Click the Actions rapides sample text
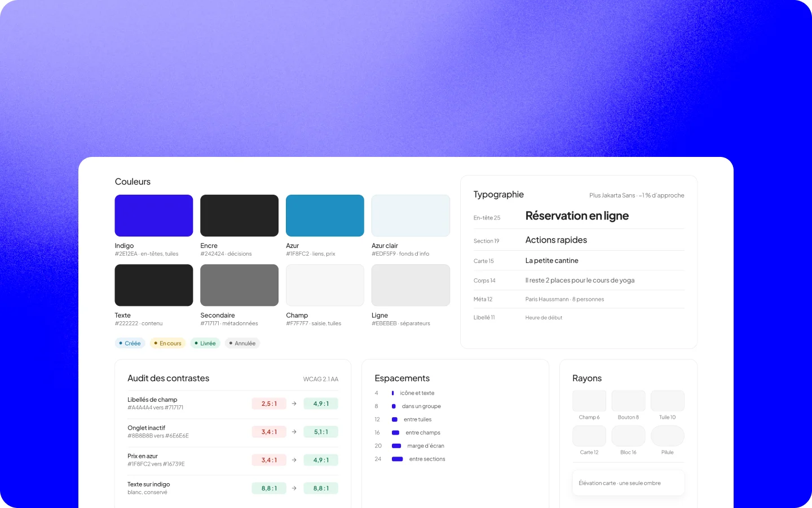This screenshot has height=508, width=812. [x=556, y=240]
